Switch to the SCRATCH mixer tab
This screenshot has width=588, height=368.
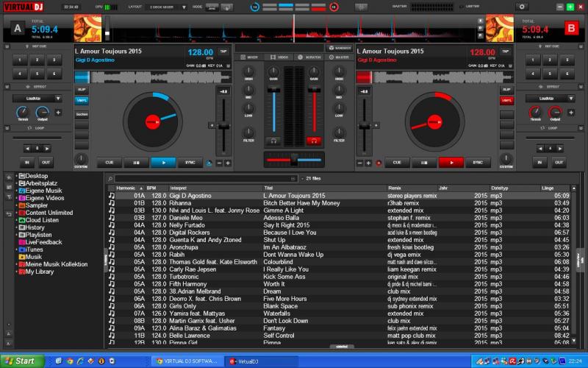pos(310,57)
